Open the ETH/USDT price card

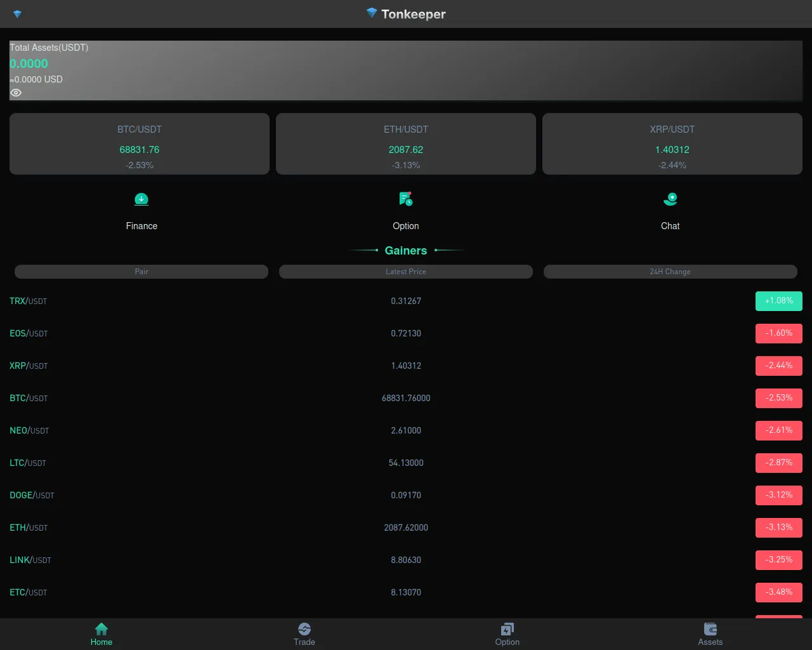(406, 144)
